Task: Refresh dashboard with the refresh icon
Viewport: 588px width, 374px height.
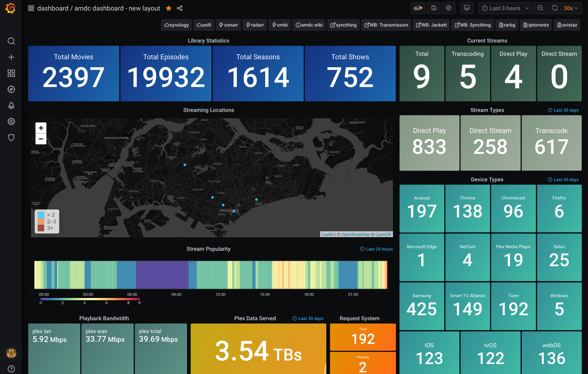Action: click(555, 8)
